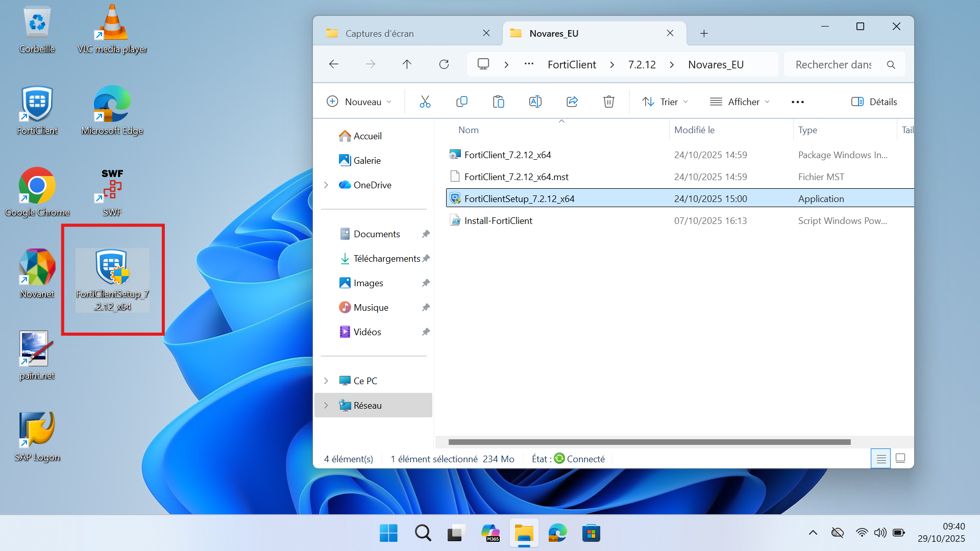Cut the selected file with the scissors icon
This screenshot has width=980, height=551.
tap(425, 102)
